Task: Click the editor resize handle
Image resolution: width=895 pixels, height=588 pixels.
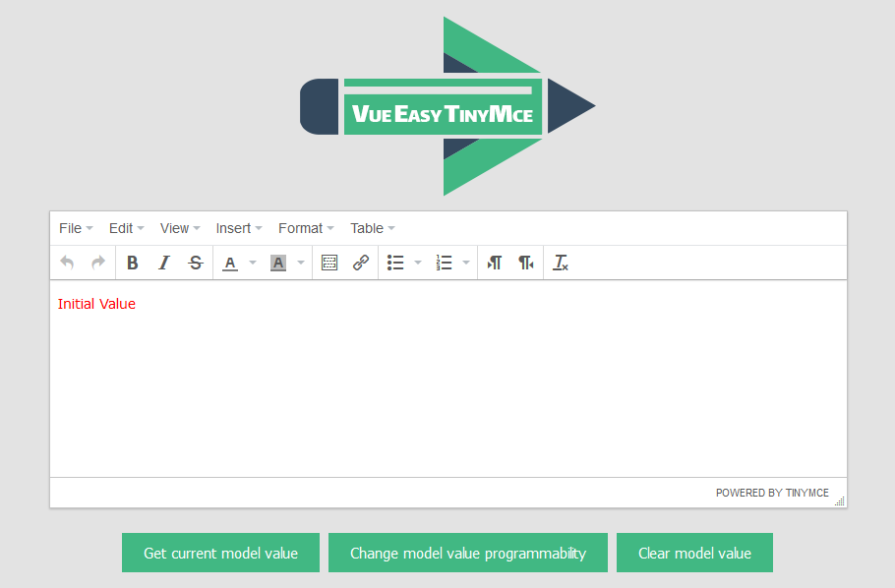Action: point(840,500)
